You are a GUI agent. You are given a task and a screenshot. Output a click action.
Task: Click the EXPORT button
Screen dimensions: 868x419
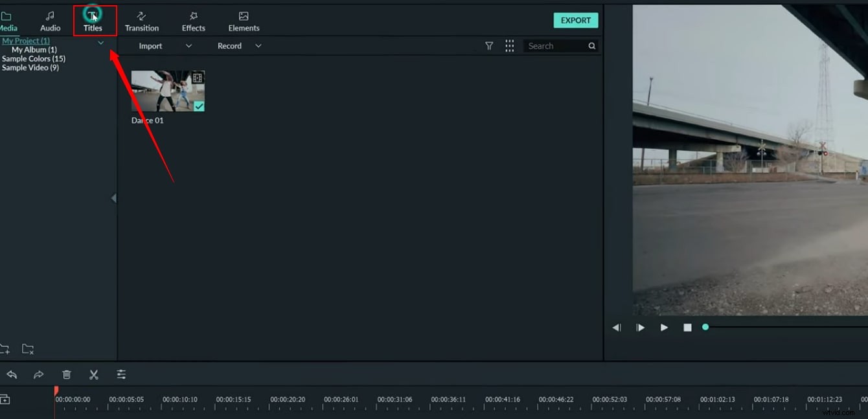(x=575, y=20)
